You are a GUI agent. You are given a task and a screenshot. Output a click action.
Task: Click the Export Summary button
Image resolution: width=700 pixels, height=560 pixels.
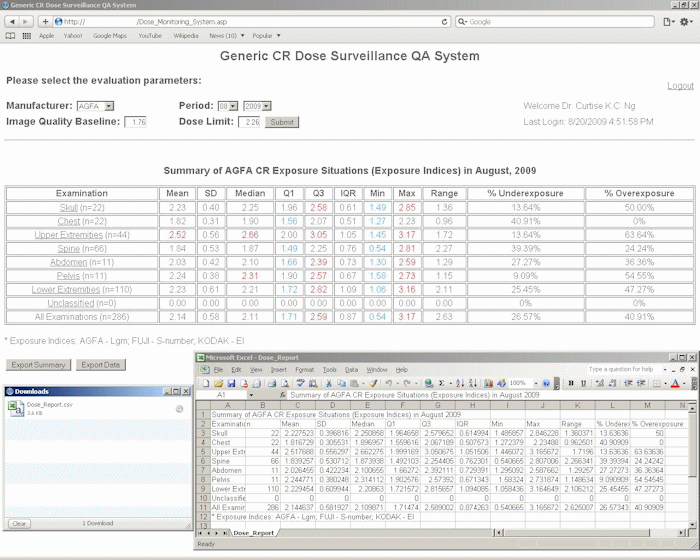point(38,365)
